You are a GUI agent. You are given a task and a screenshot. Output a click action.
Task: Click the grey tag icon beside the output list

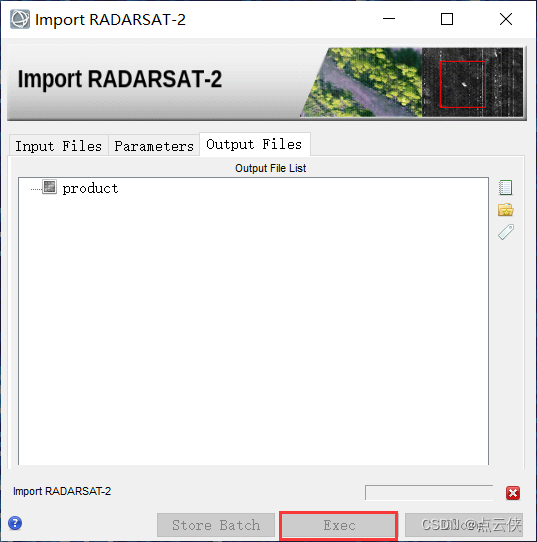(x=506, y=232)
